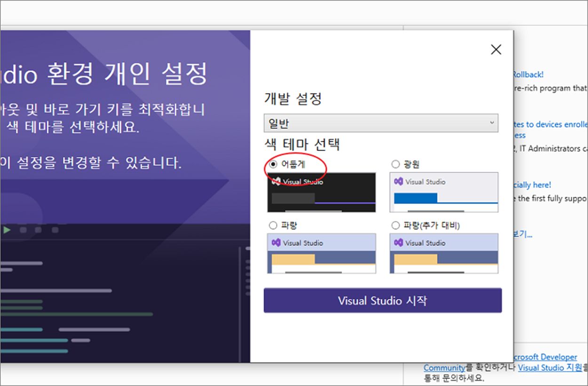
Task: Click the green play icon in the illustration
Action: click(x=7, y=230)
